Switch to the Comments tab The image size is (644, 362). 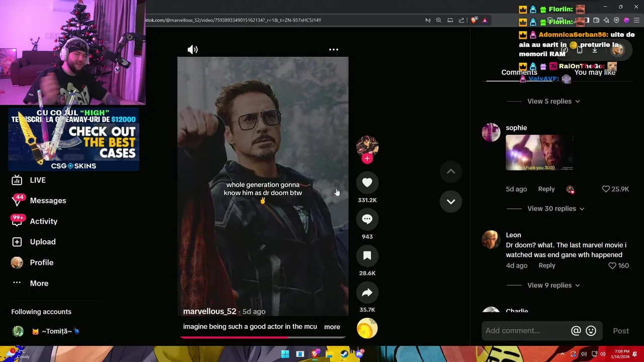(519, 72)
